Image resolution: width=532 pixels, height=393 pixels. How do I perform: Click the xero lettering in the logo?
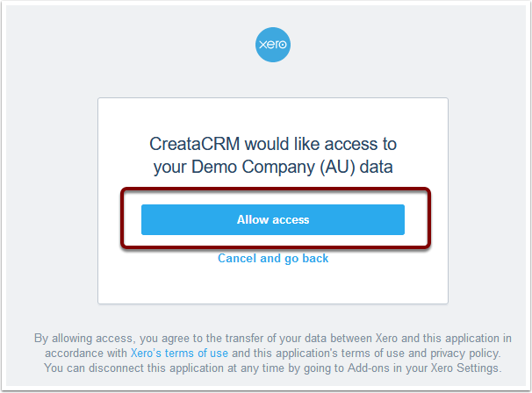pyautogui.click(x=273, y=45)
